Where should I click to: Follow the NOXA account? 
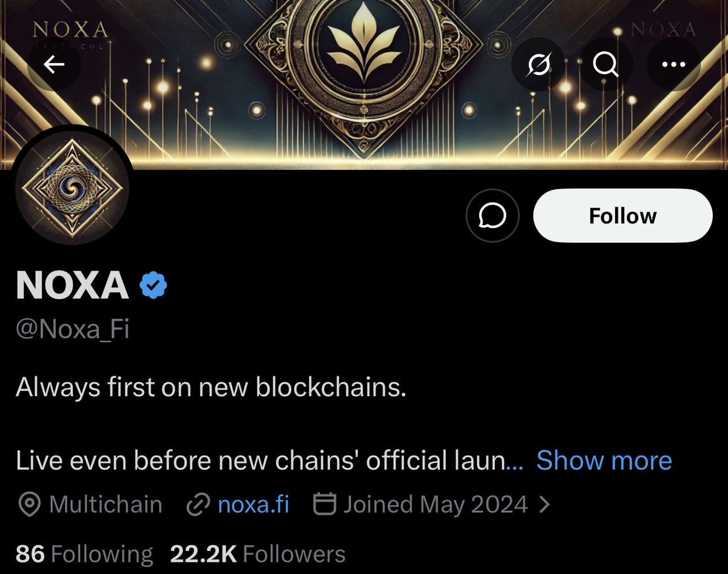pyautogui.click(x=622, y=216)
